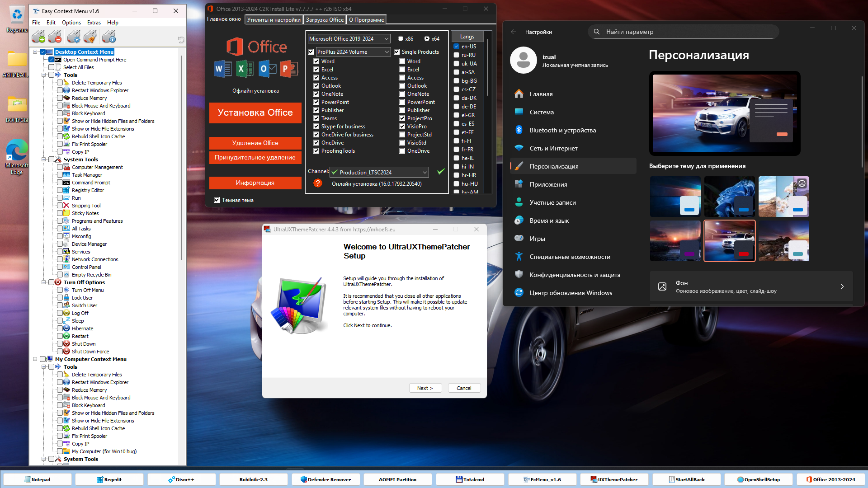This screenshot has height=488, width=868.
Task: Open the Context Menu Cleaner broom mouse icon
Action: 90,37
